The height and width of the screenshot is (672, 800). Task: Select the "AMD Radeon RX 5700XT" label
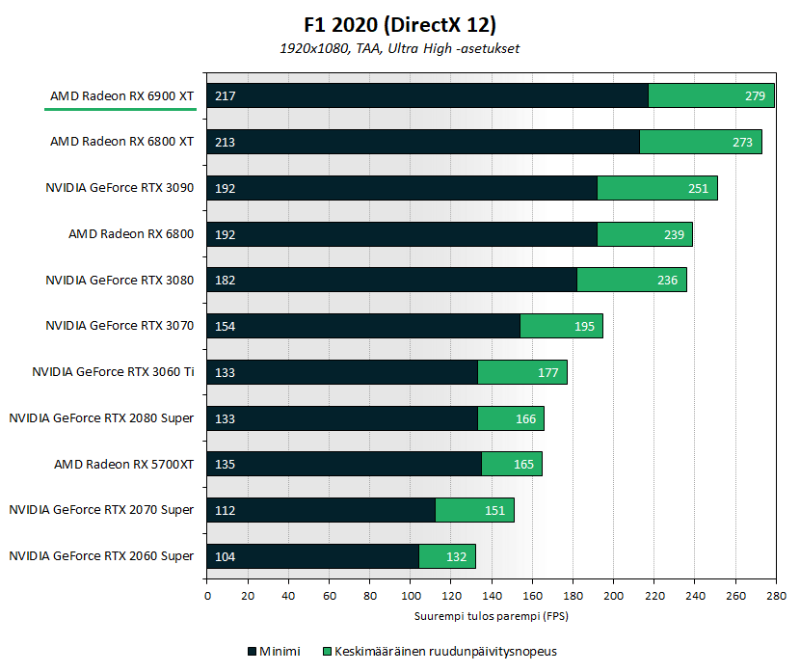[124, 465]
